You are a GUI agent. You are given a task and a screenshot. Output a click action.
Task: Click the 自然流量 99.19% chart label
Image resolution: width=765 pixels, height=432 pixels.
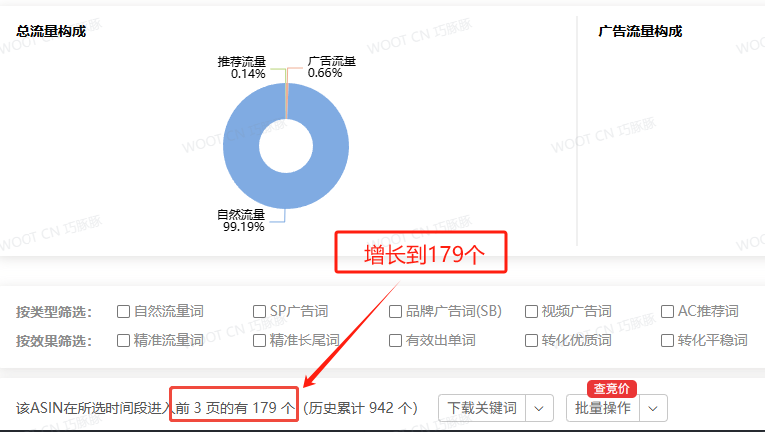[x=241, y=220]
